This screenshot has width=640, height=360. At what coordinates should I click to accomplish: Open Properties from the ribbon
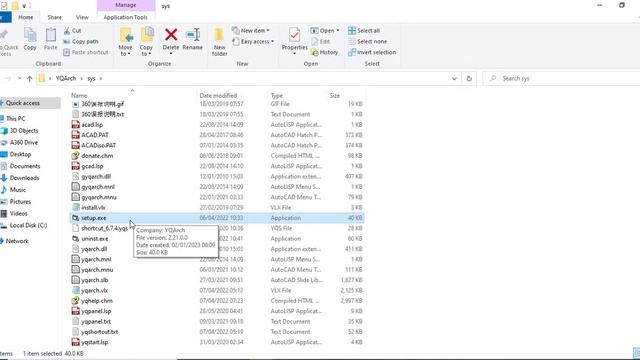[x=294, y=40]
